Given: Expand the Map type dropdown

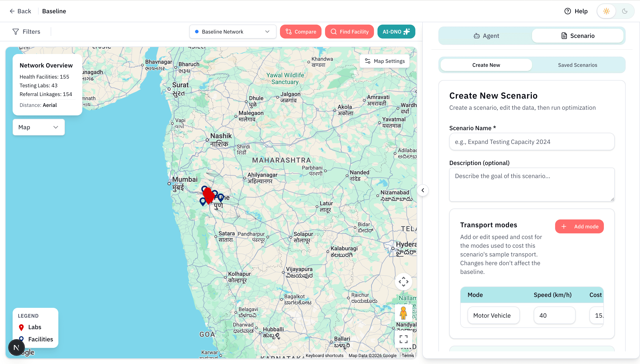Looking at the screenshot, I should tap(39, 127).
